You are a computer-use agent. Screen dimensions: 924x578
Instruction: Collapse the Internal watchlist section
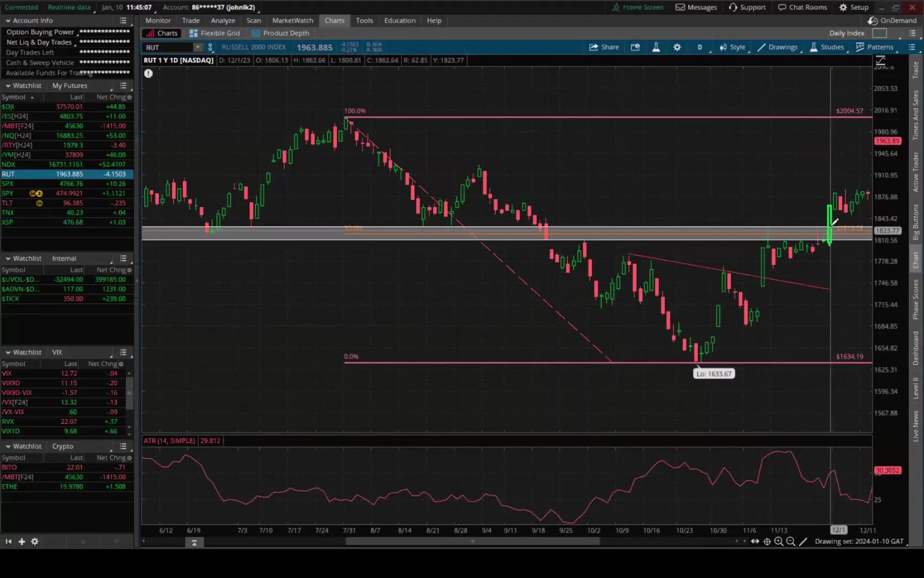(x=8, y=258)
